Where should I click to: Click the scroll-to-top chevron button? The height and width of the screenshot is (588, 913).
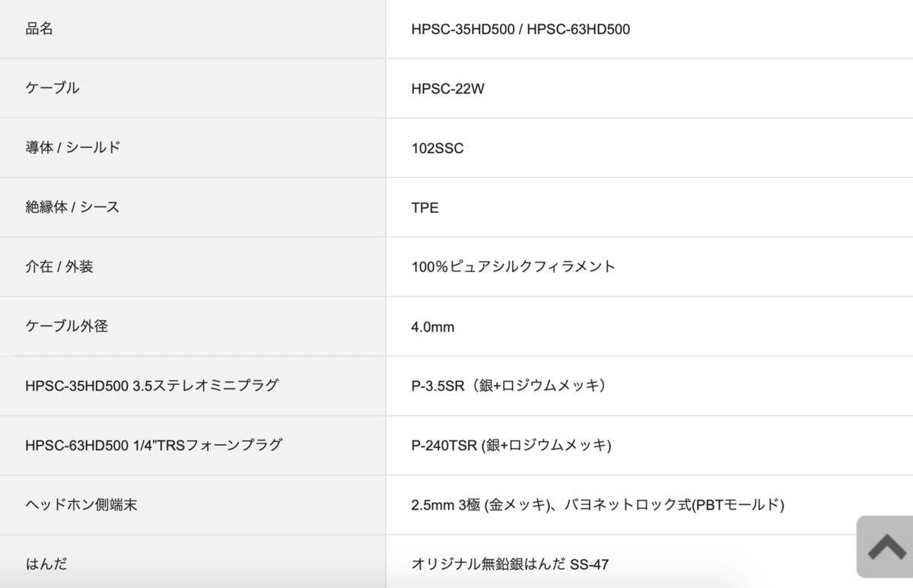tap(886, 547)
